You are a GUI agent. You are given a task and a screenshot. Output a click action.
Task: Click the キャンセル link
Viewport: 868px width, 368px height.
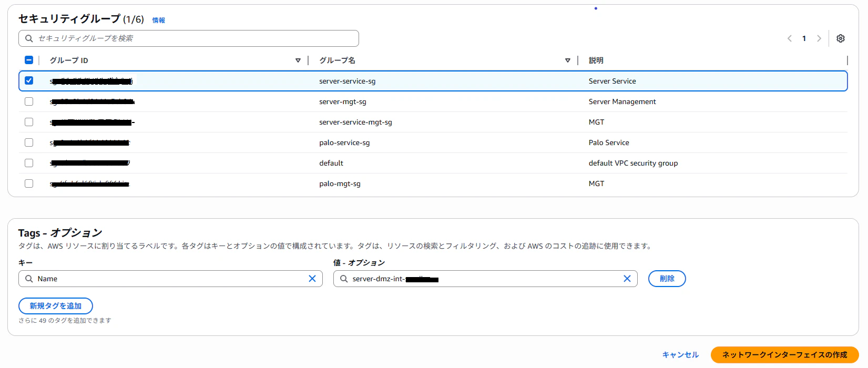click(680, 355)
